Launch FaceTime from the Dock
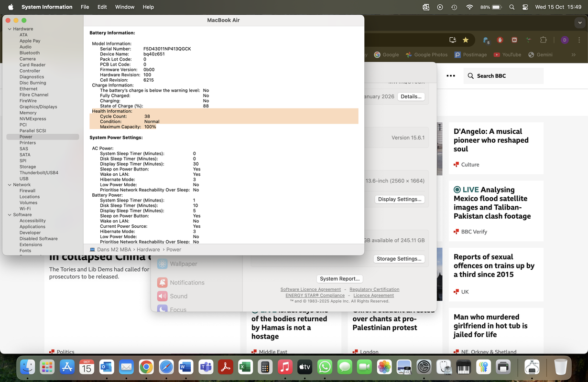The height and width of the screenshot is (382, 588). (364, 367)
